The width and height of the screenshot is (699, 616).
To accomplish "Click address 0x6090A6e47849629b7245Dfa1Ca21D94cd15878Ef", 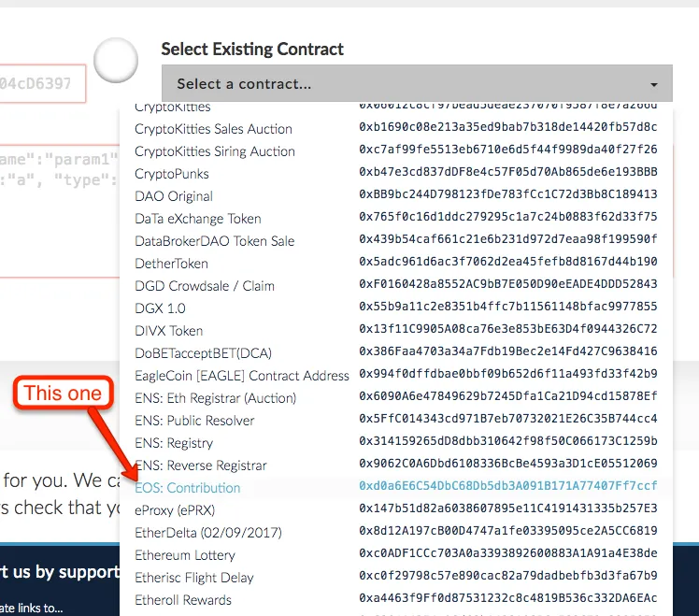I will (x=508, y=396).
